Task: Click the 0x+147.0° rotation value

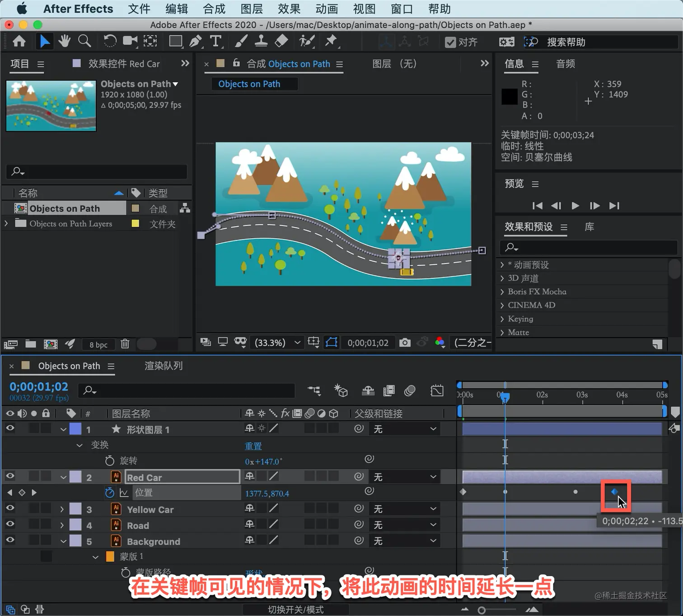Action: pyautogui.click(x=264, y=461)
